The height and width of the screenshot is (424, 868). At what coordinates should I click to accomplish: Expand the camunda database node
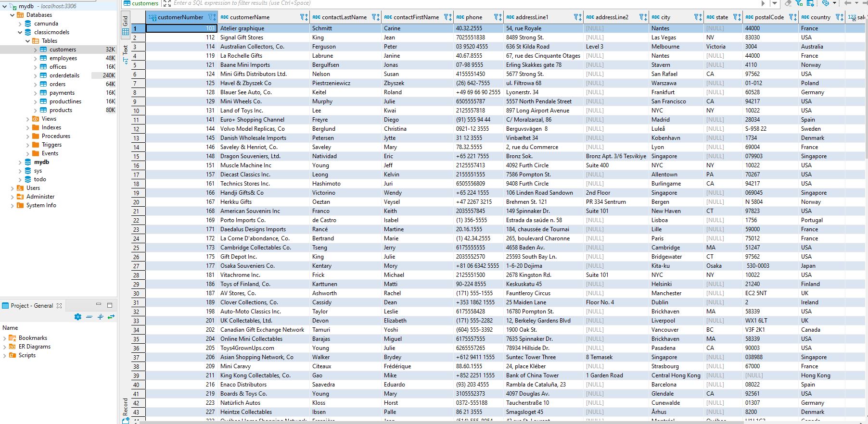[x=20, y=24]
